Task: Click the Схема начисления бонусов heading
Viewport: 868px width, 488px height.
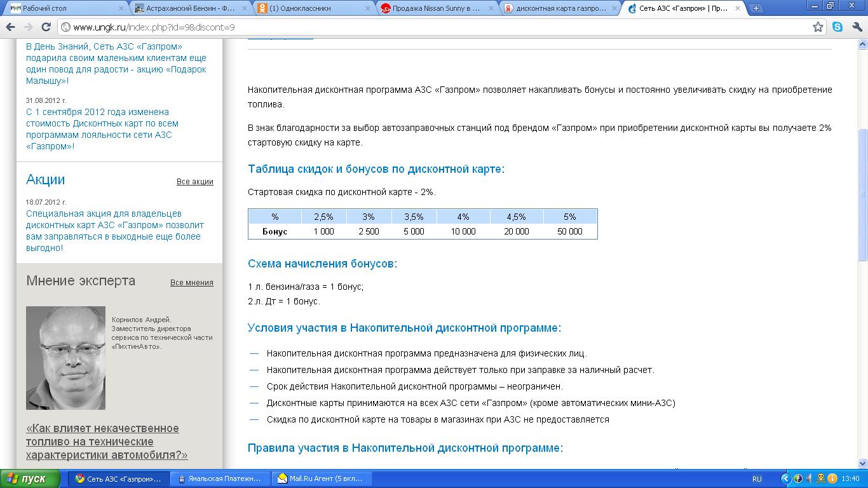Action: click(322, 264)
